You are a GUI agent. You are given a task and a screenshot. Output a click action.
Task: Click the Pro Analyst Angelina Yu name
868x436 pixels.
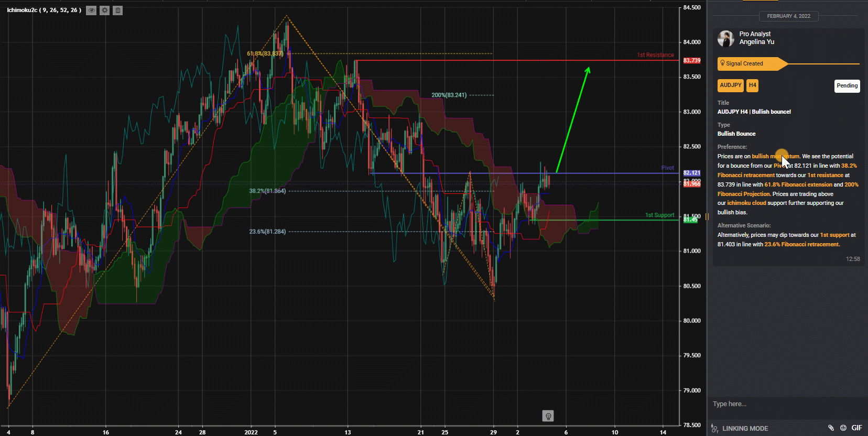[757, 38]
